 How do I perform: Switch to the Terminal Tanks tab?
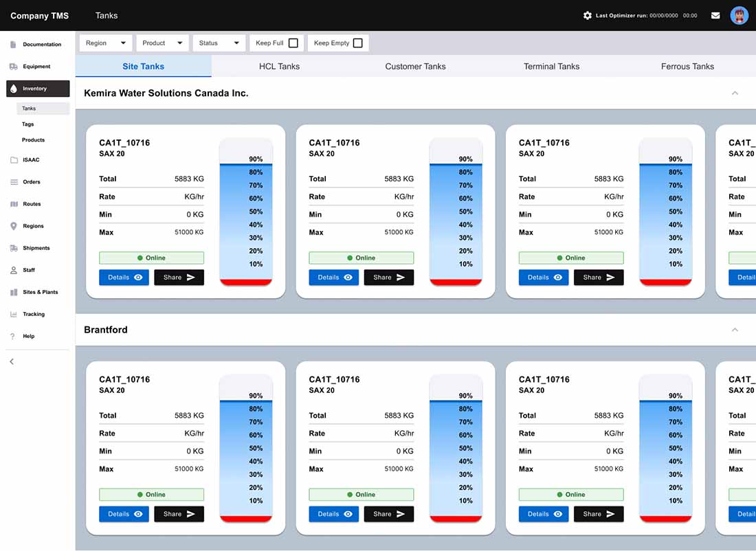point(552,67)
